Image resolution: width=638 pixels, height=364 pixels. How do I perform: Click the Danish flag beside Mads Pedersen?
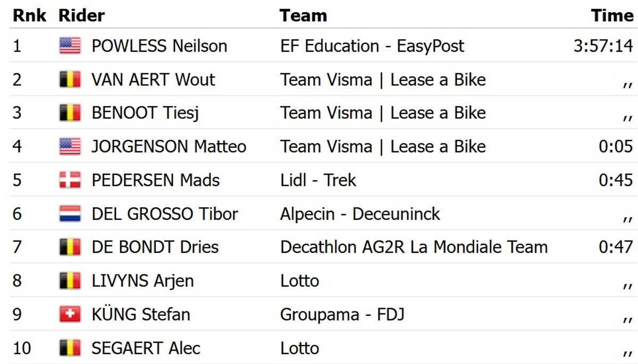[70, 180]
